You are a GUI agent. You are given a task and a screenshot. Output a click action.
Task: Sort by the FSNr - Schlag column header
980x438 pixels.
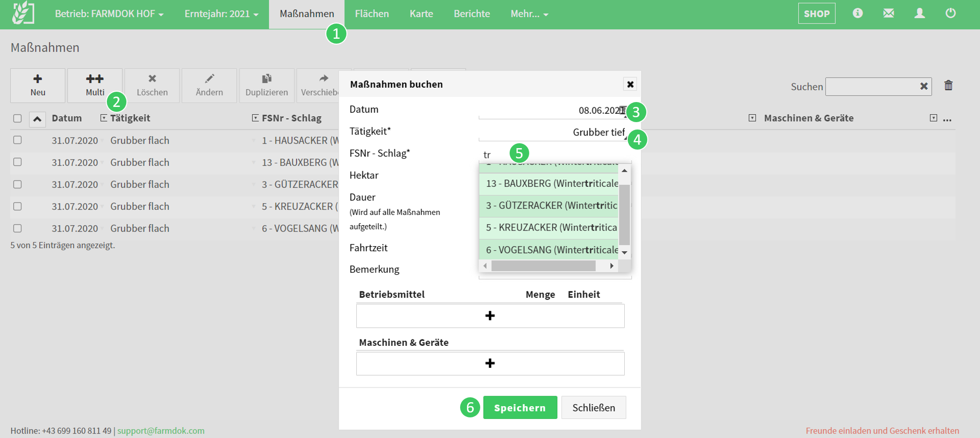coord(292,118)
